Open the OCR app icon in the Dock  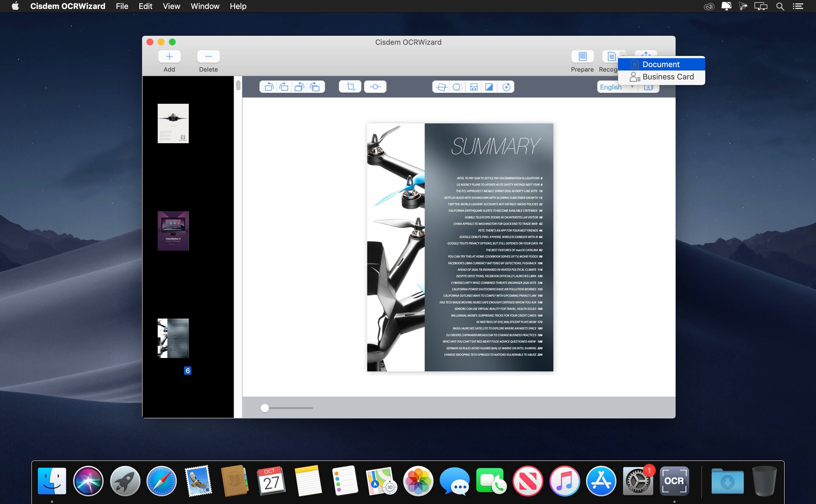point(674,481)
